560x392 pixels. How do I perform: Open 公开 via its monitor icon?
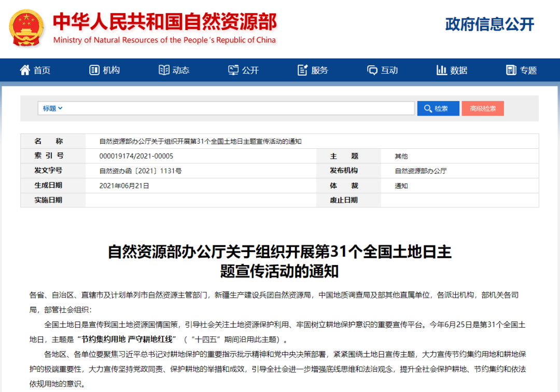point(234,70)
